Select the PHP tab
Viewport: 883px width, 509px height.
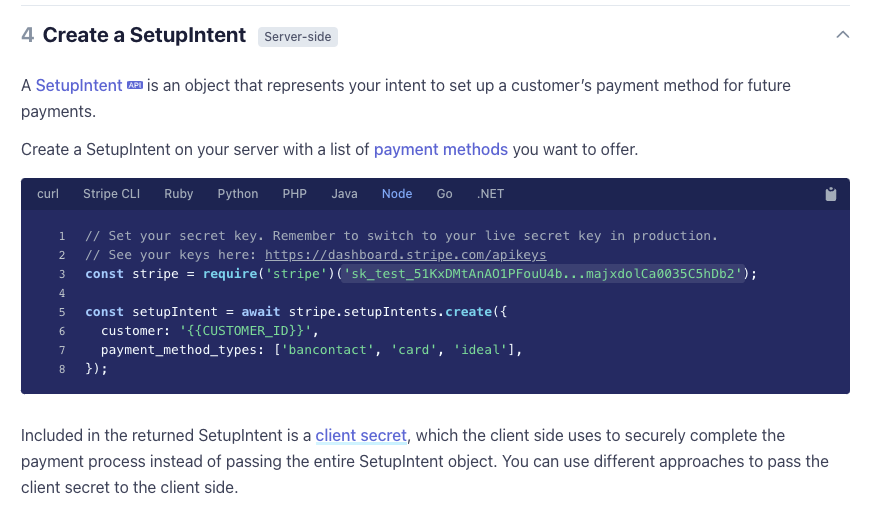(295, 194)
